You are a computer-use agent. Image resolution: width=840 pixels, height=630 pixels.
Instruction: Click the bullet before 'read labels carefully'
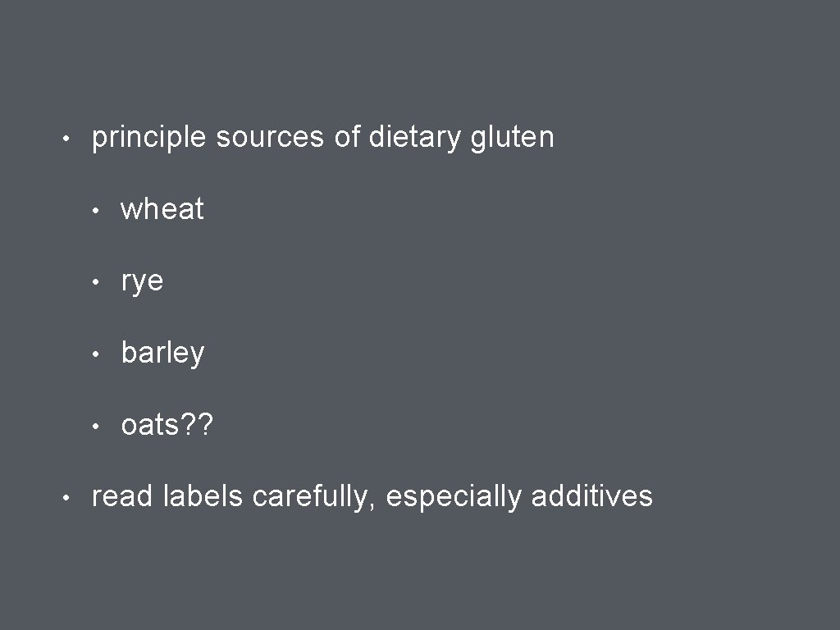click(66, 498)
